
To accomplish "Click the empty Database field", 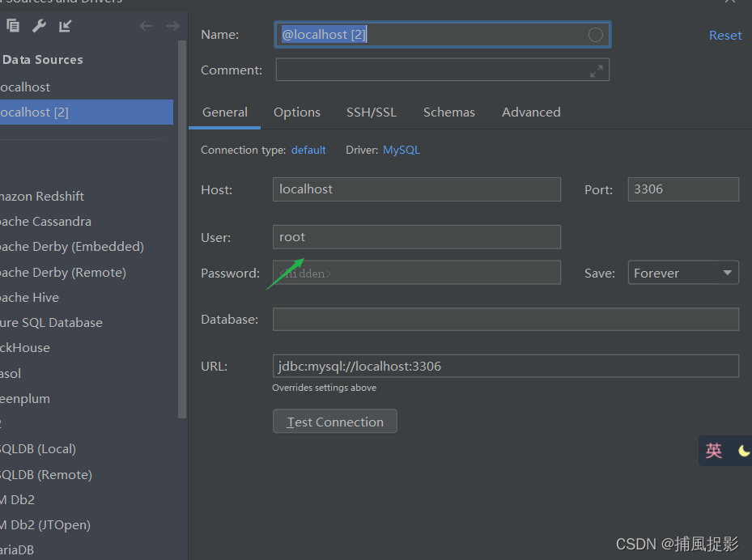I will pos(505,320).
